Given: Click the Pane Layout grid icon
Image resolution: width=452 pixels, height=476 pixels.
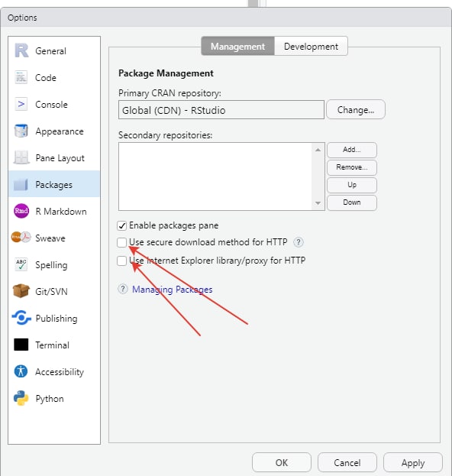Looking at the screenshot, I should (x=21, y=157).
